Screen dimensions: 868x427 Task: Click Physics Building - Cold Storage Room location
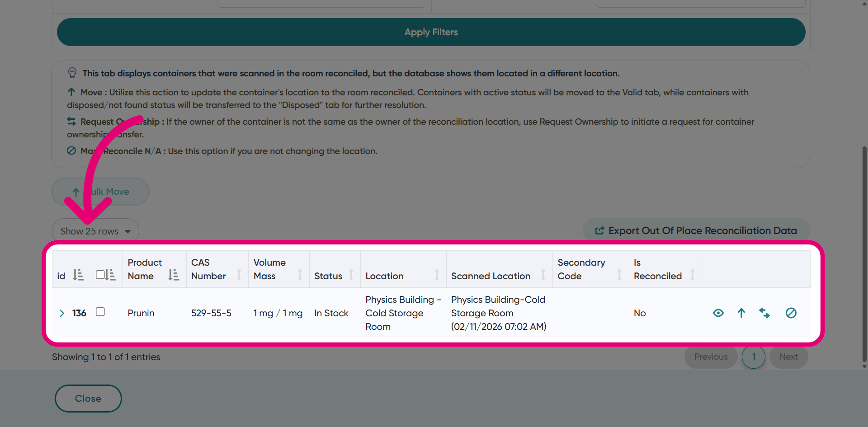click(x=403, y=313)
